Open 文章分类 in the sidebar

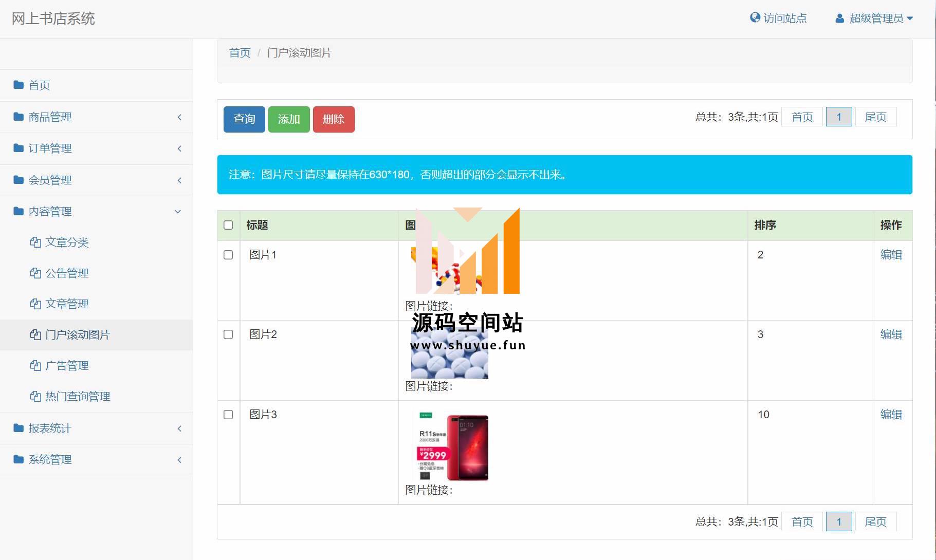pyautogui.click(x=96, y=242)
